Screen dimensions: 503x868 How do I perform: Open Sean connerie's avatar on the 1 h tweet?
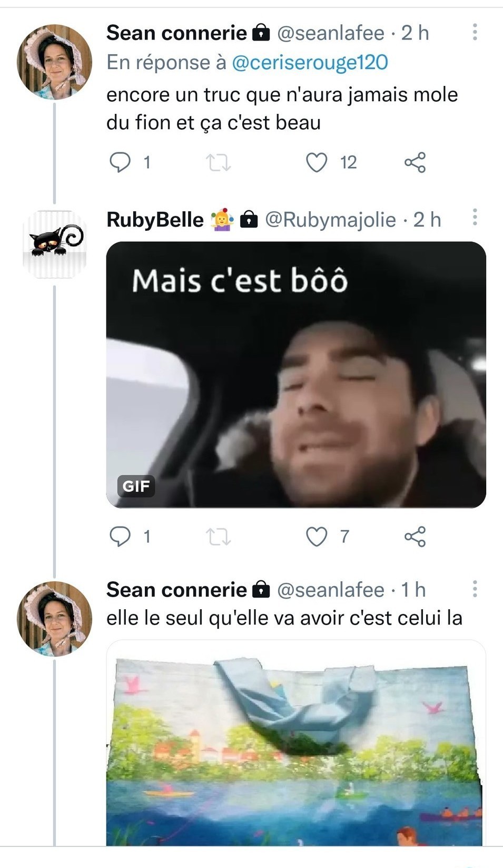pyautogui.click(x=55, y=618)
